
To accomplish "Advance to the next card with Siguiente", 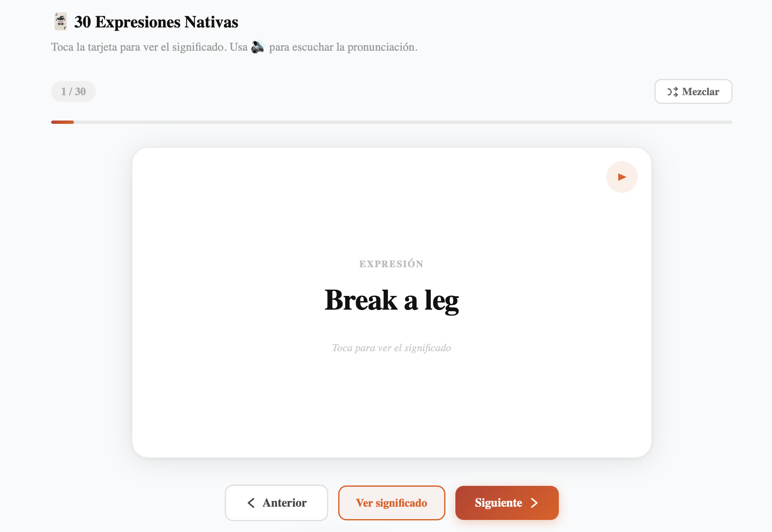I will [507, 502].
